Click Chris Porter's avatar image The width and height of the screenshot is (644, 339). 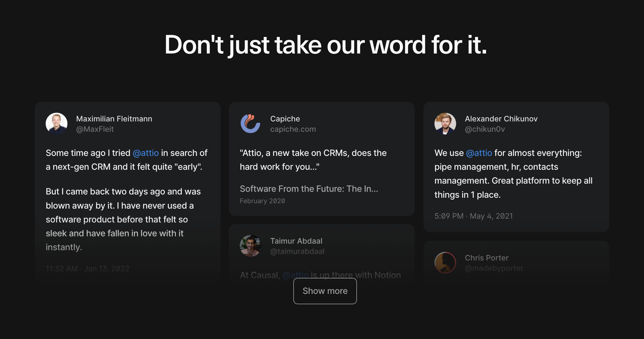coord(445,263)
